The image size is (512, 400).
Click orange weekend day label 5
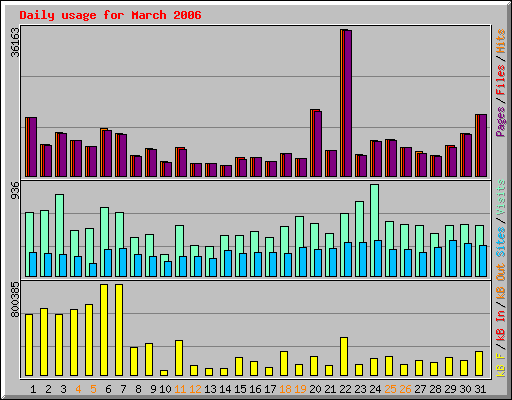tap(93, 389)
